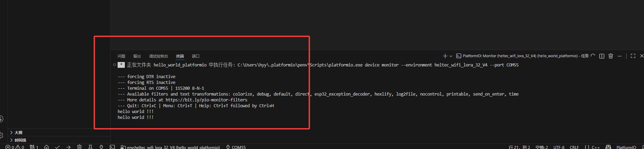Open more terminal actions ellipsis menu
The width and height of the screenshot is (644, 149).
tap(620, 56)
